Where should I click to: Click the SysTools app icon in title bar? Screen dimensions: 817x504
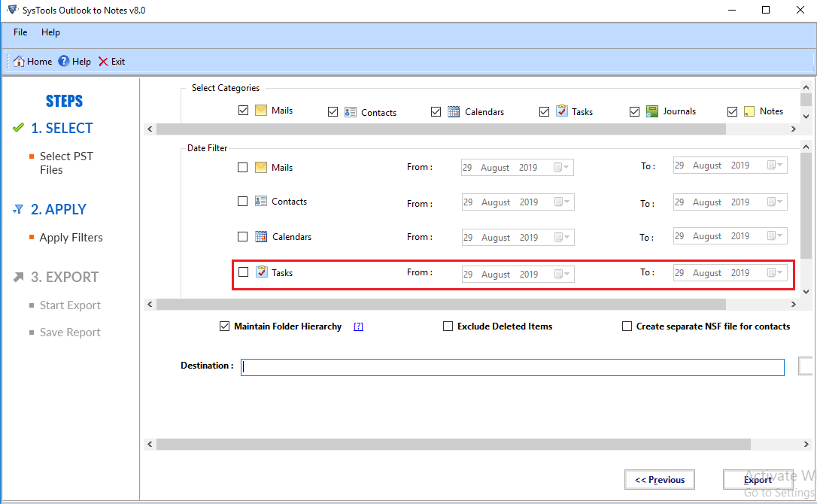coord(13,9)
